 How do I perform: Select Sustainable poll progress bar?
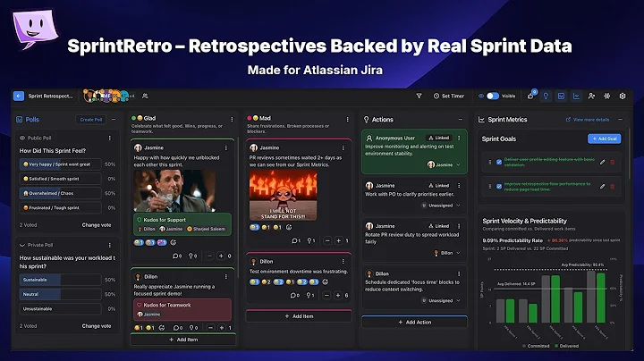tap(61, 280)
